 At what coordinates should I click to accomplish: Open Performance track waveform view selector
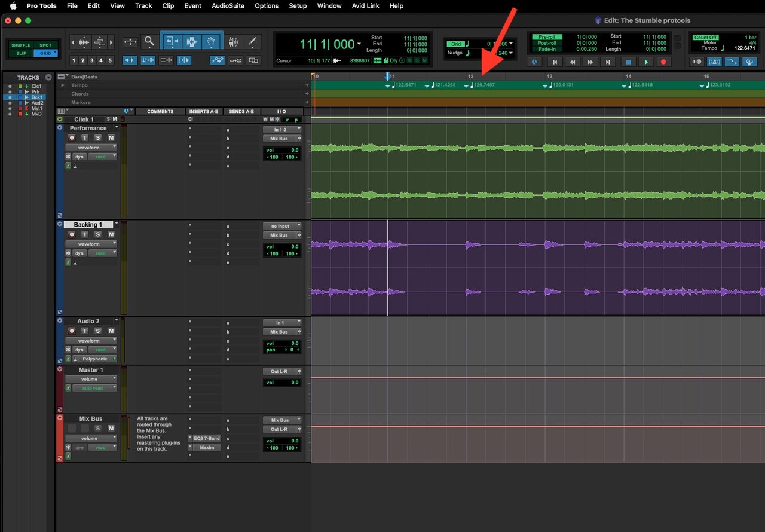(x=91, y=148)
